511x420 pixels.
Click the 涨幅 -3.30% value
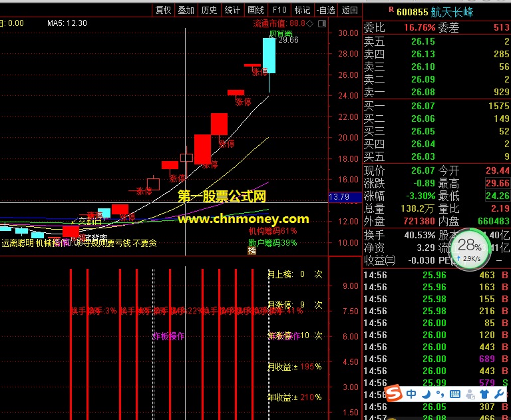coord(421,196)
